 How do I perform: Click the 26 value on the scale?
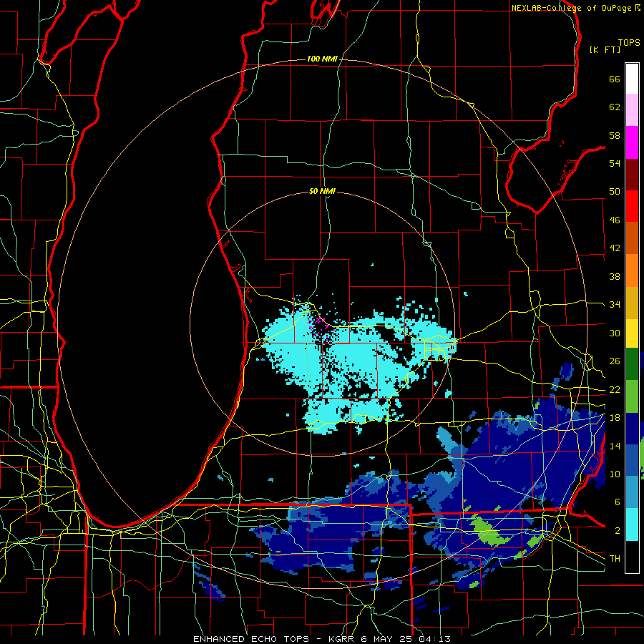pyautogui.click(x=615, y=361)
